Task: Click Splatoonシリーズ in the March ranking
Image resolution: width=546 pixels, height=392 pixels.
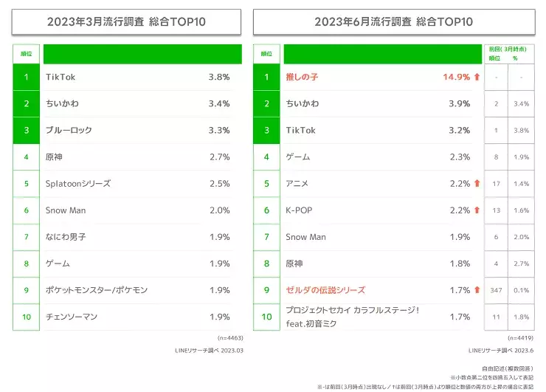Action: pyautogui.click(x=77, y=184)
